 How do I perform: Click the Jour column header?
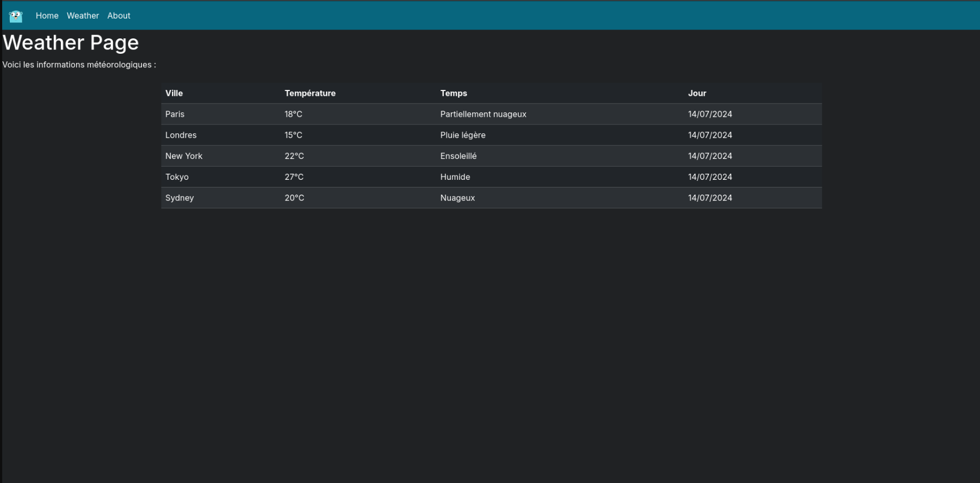click(x=697, y=93)
